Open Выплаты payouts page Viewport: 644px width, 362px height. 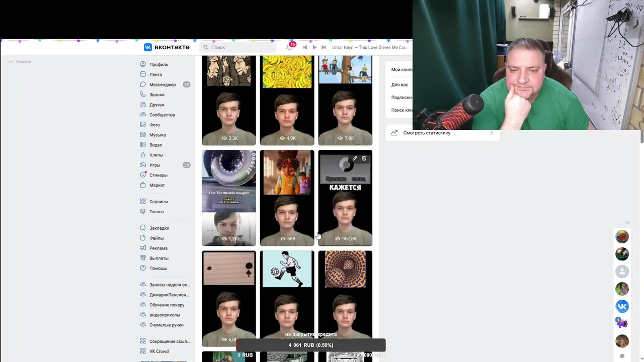(x=159, y=258)
